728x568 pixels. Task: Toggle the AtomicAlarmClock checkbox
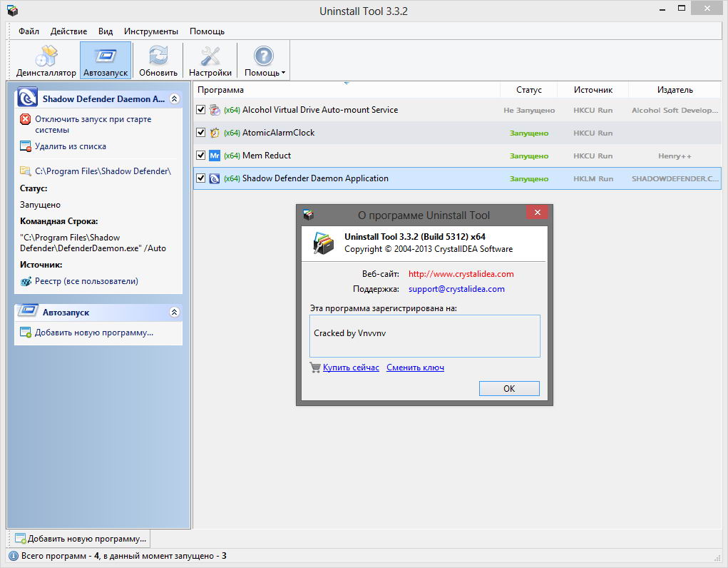[x=200, y=133]
